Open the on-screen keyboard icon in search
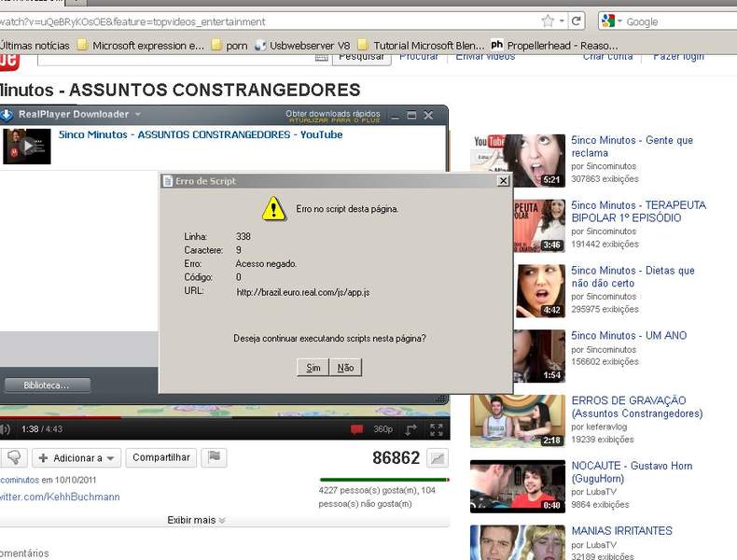Screen dimensions: 737x560 (321, 58)
